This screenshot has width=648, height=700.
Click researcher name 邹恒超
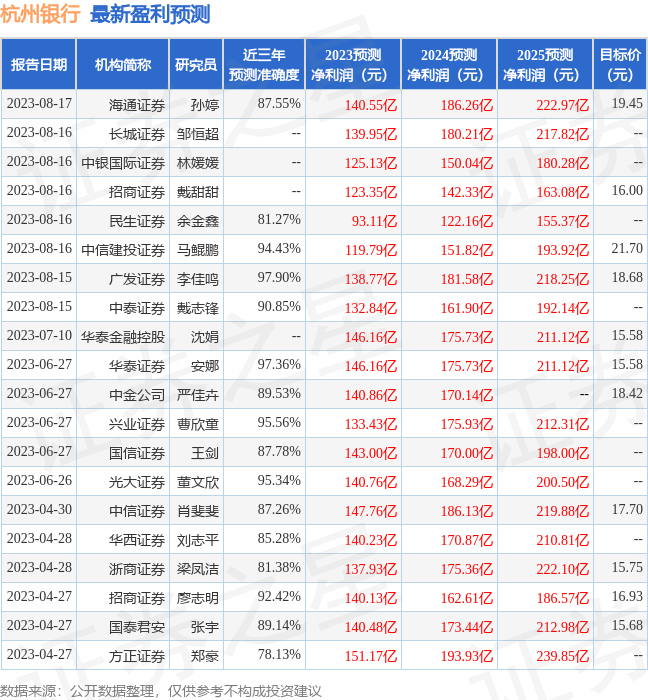198,134
